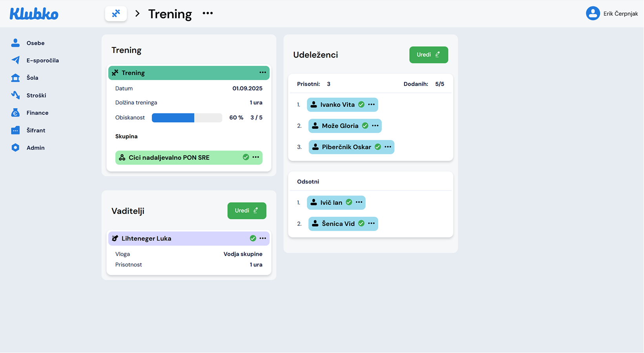Click the training icon button in breadcrumb
Image resolution: width=644 pixels, height=353 pixels.
(x=116, y=14)
